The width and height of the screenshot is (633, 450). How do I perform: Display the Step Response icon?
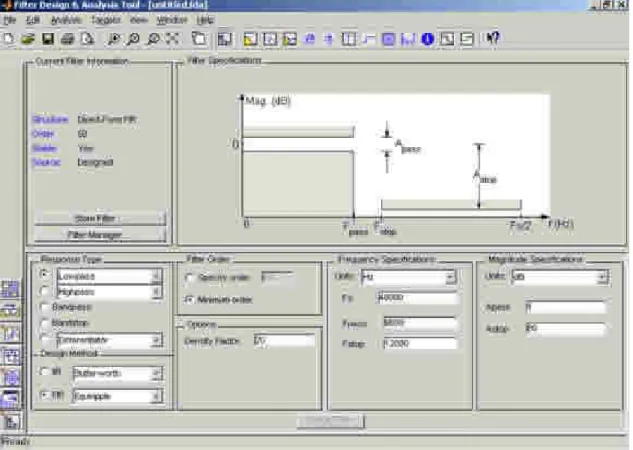pyautogui.click(x=369, y=39)
